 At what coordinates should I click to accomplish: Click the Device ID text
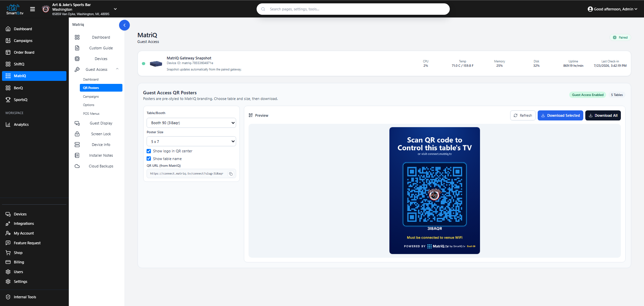[190, 63]
